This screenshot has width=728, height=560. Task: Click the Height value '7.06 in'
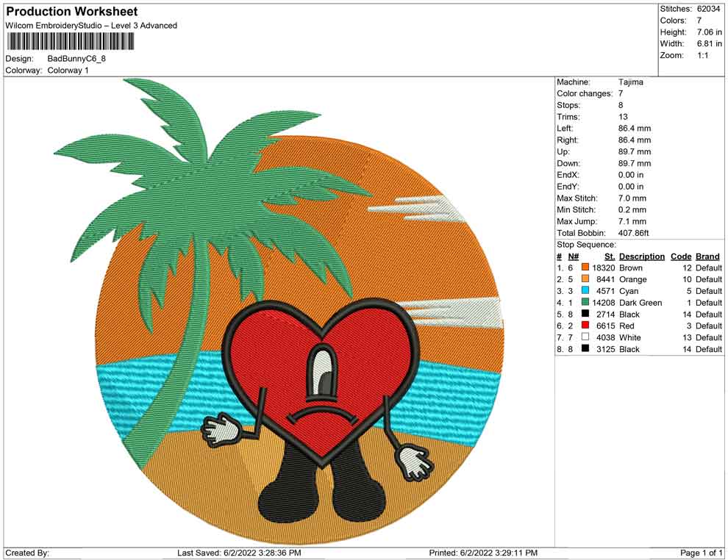709,32
